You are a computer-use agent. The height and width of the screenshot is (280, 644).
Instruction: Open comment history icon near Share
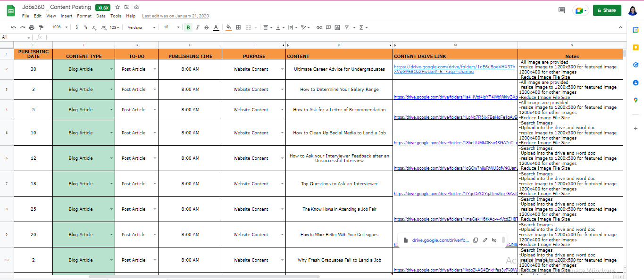[561, 10]
